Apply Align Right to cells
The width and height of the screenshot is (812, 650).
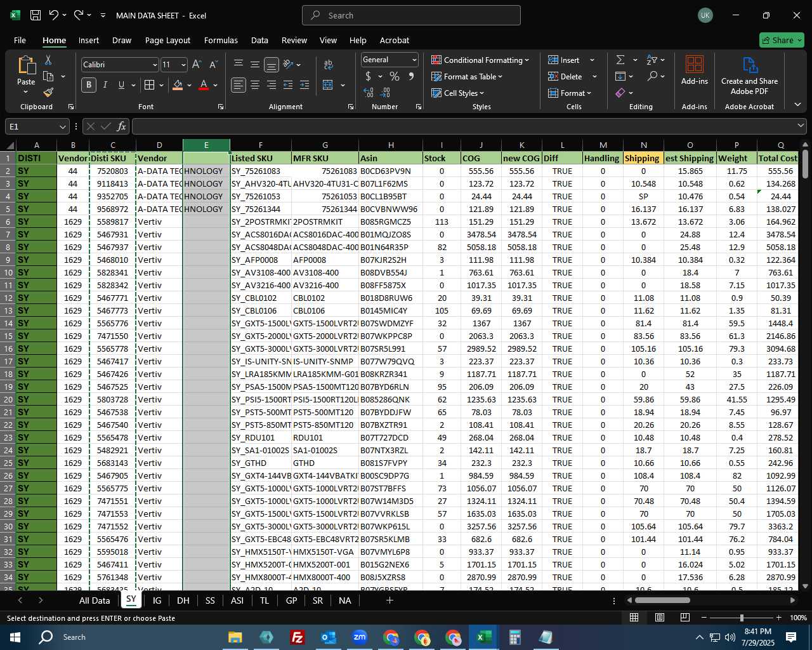pos(272,85)
